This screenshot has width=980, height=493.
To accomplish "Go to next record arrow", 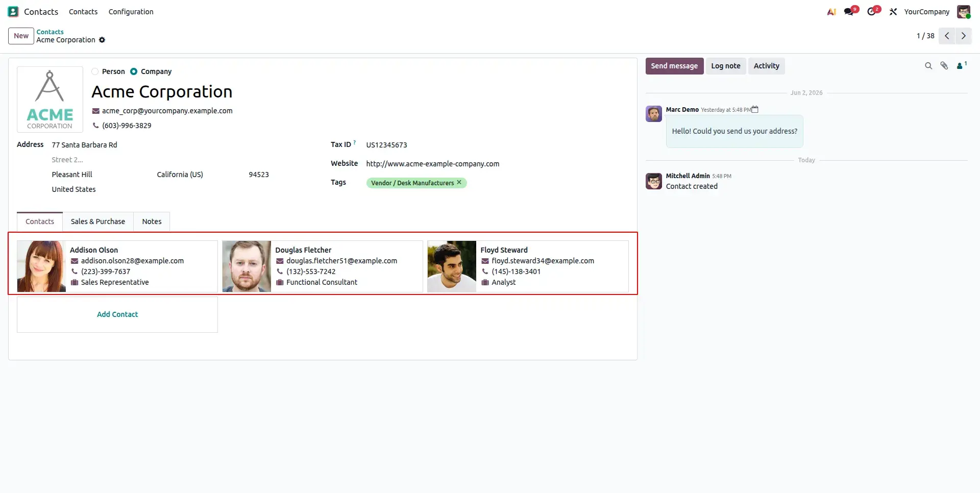I will pos(964,36).
